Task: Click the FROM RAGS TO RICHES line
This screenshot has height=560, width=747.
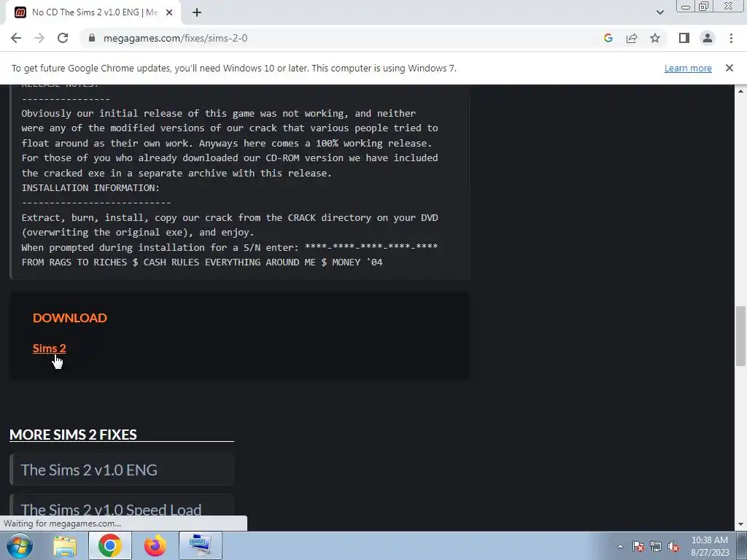Action: click(x=202, y=262)
